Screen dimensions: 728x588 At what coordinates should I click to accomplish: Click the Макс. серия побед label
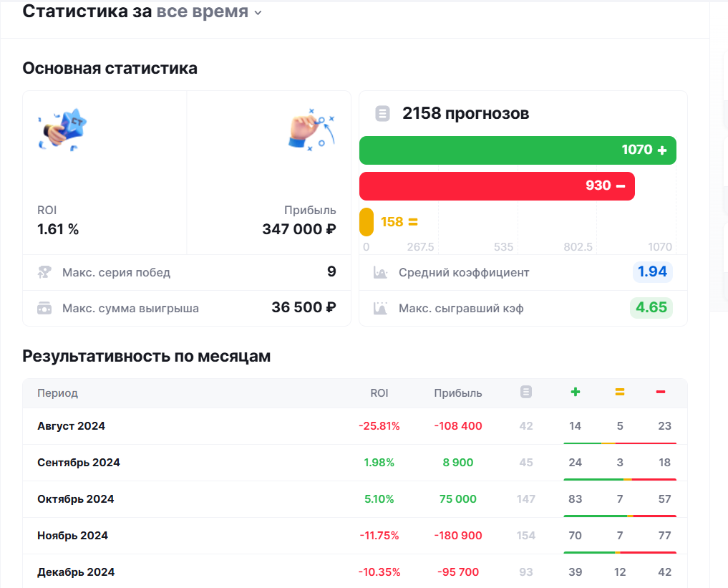tap(117, 273)
